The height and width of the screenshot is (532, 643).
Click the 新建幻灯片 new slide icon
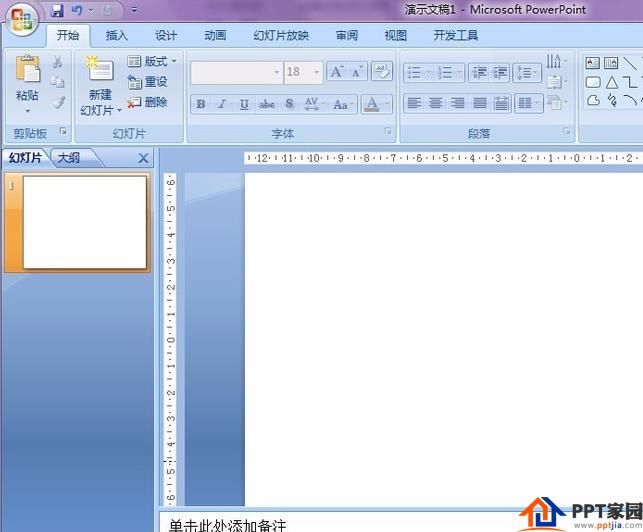[x=100, y=68]
